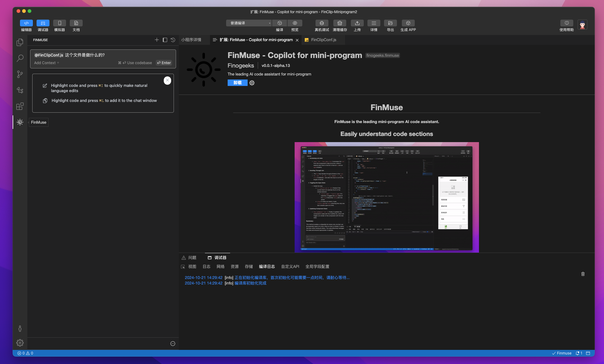Select the 网络 tab in the debugger
This screenshot has height=364, width=604.
point(220,267)
